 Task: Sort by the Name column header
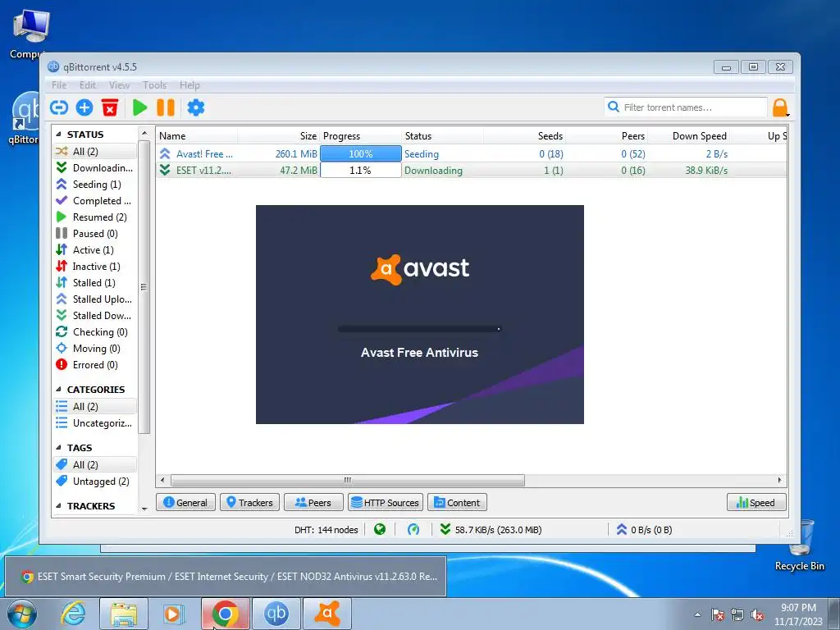197,136
